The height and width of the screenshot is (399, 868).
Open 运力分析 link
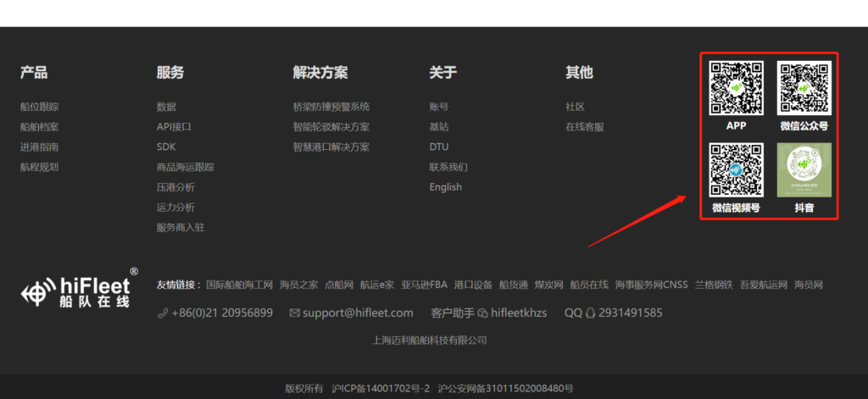[x=175, y=207]
